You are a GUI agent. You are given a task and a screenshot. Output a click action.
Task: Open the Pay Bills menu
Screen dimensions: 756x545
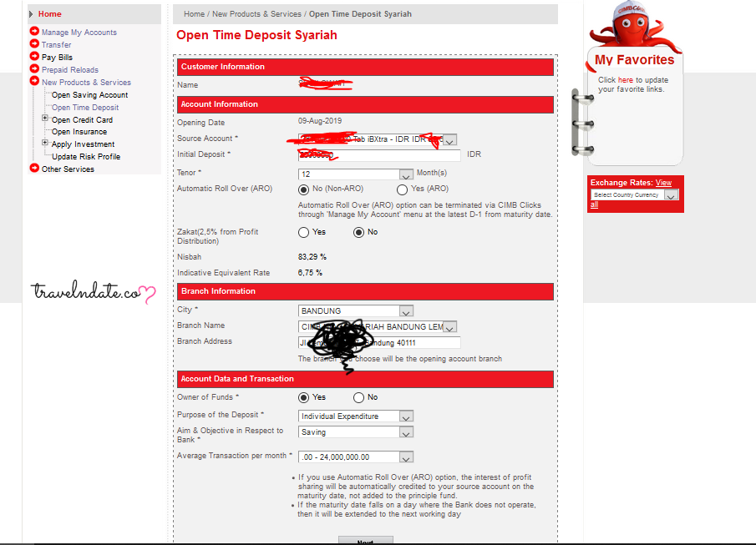[x=57, y=58]
